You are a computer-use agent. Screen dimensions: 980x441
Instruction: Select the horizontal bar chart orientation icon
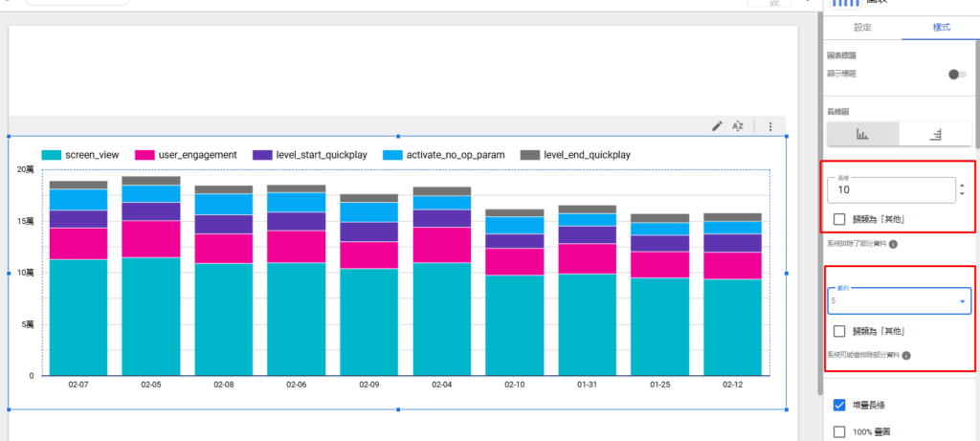[934, 135]
